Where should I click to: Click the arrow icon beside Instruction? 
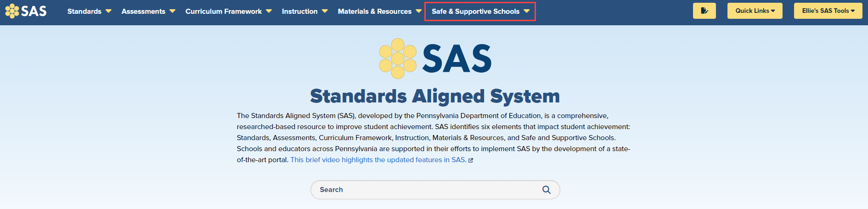pyautogui.click(x=325, y=11)
